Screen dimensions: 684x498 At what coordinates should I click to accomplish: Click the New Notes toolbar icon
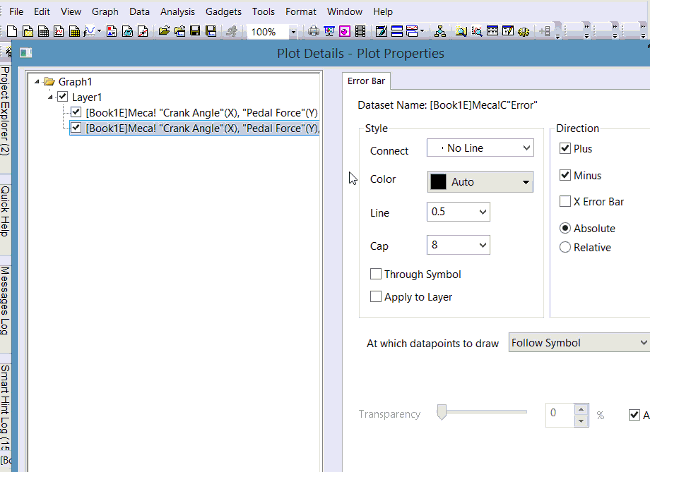[127, 31]
